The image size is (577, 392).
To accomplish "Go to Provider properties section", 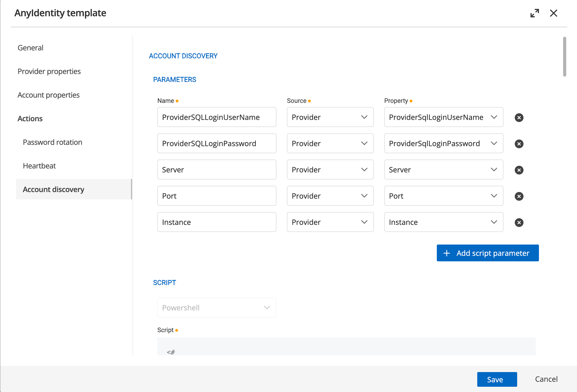I will point(49,71).
